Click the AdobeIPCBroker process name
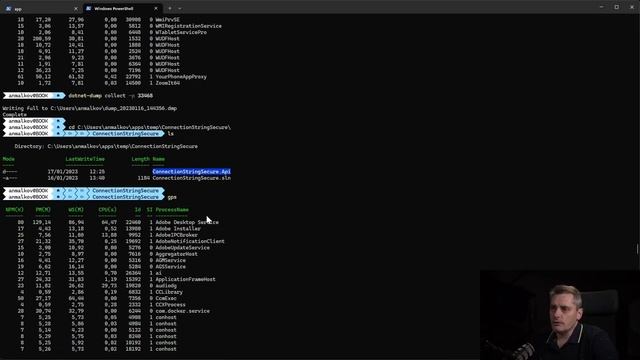640x360 pixels. pos(176,235)
